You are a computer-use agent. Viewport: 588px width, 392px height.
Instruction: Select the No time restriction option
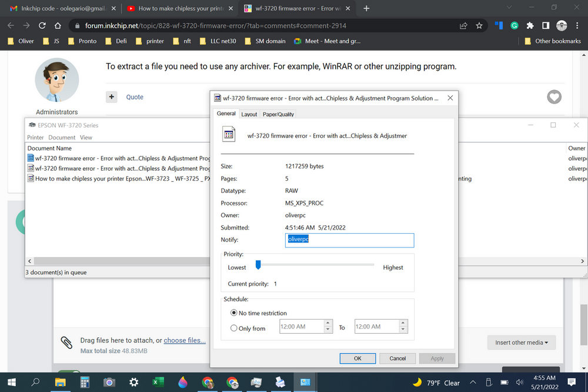pos(233,313)
